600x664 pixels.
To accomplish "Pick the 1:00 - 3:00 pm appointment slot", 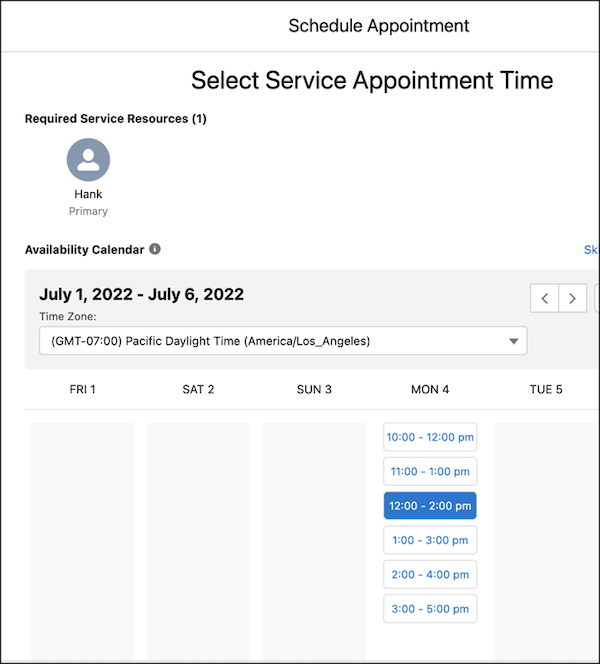I will [430, 540].
